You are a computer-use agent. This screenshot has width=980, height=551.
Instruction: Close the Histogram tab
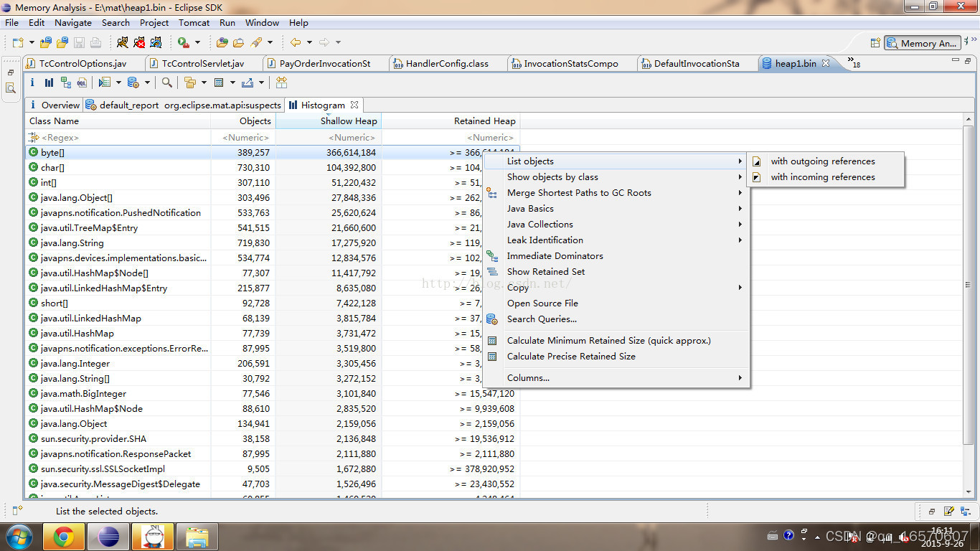coord(354,105)
